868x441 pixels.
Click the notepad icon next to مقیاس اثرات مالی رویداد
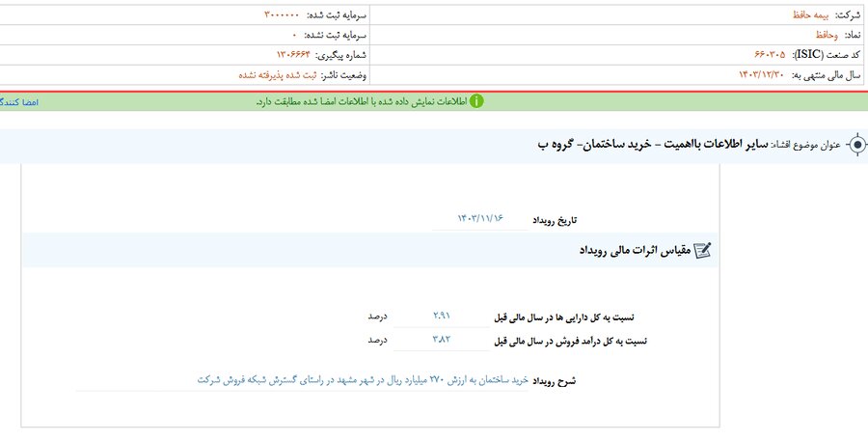[x=702, y=250]
